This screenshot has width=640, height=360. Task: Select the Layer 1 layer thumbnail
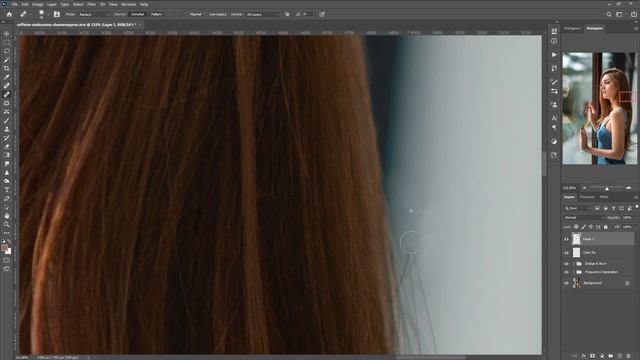[x=576, y=239]
